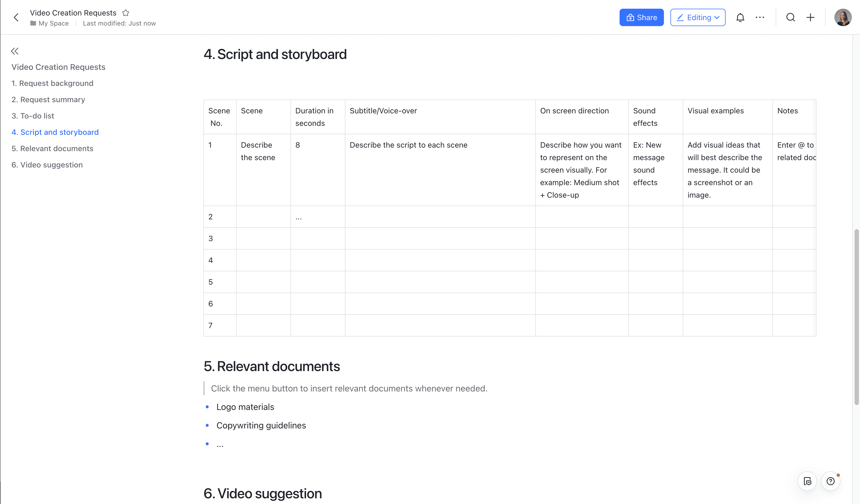Screen dimensions: 860x504
Task: Navigate to 6. Video suggestion outline entry
Action: (47, 165)
